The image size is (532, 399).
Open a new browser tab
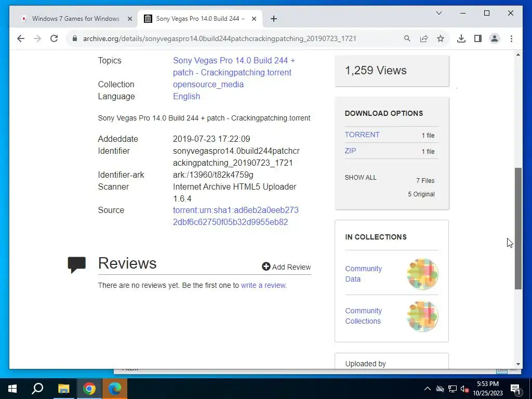pyautogui.click(x=274, y=19)
